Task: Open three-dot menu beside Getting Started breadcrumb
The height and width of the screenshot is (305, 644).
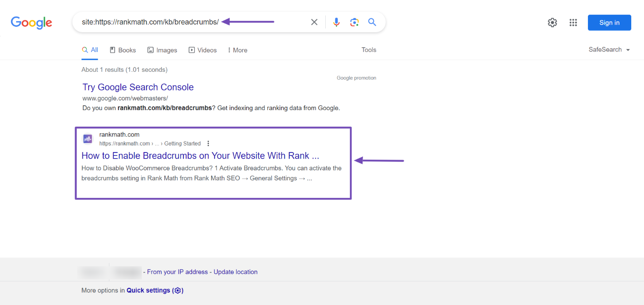Action: [208, 144]
